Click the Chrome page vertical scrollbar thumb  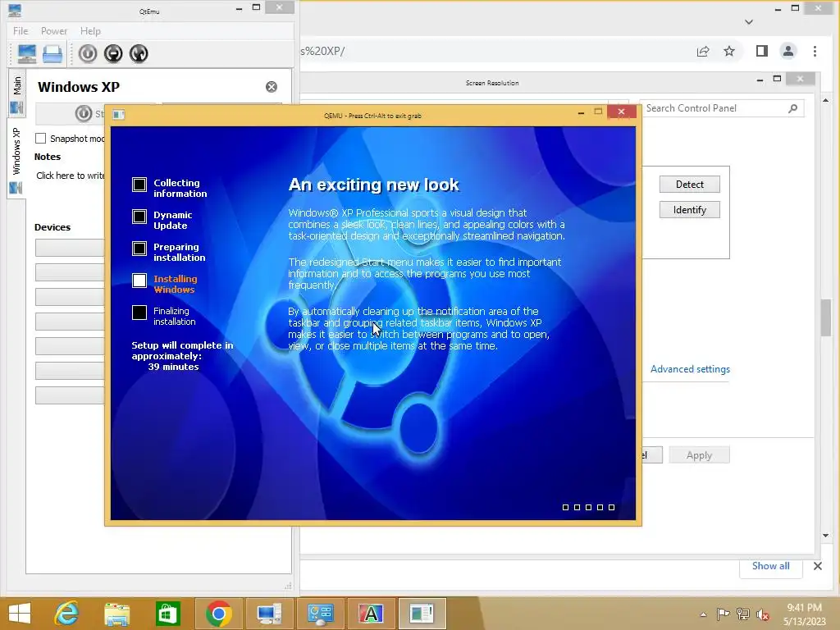(x=825, y=317)
